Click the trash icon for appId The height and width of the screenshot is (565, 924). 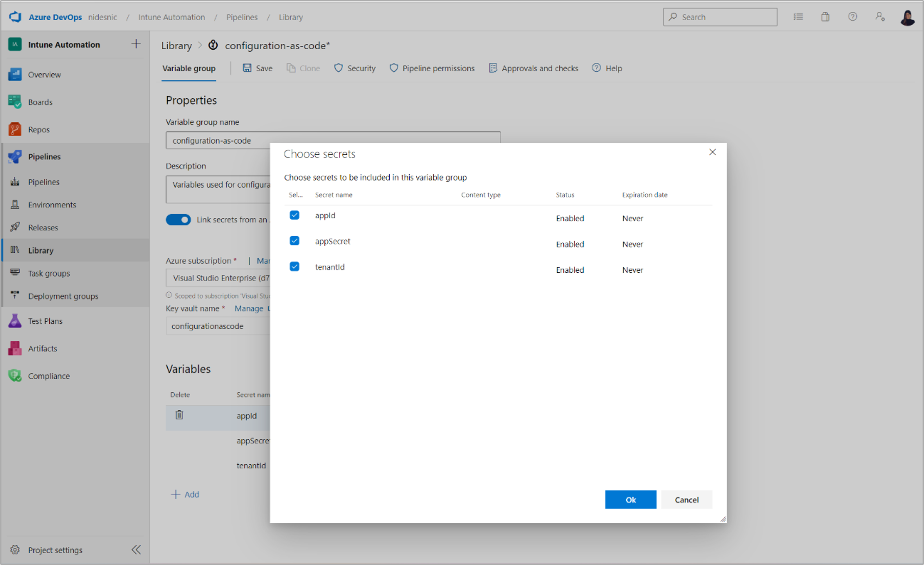[x=179, y=415]
